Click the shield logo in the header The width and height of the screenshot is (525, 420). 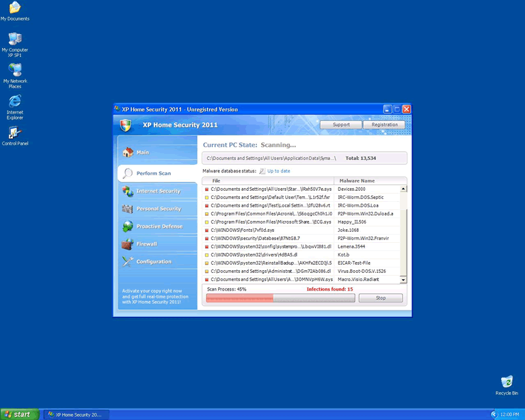[x=125, y=125]
